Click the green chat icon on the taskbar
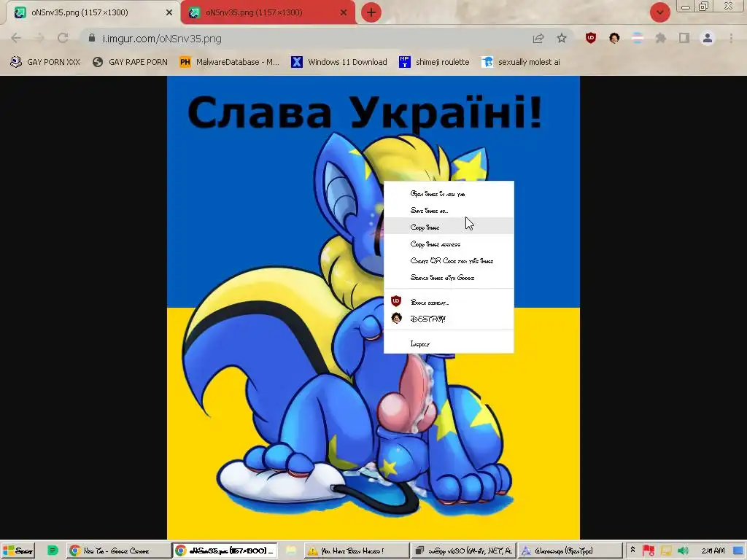The height and width of the screenshot is (560, 747). [53, 551]
